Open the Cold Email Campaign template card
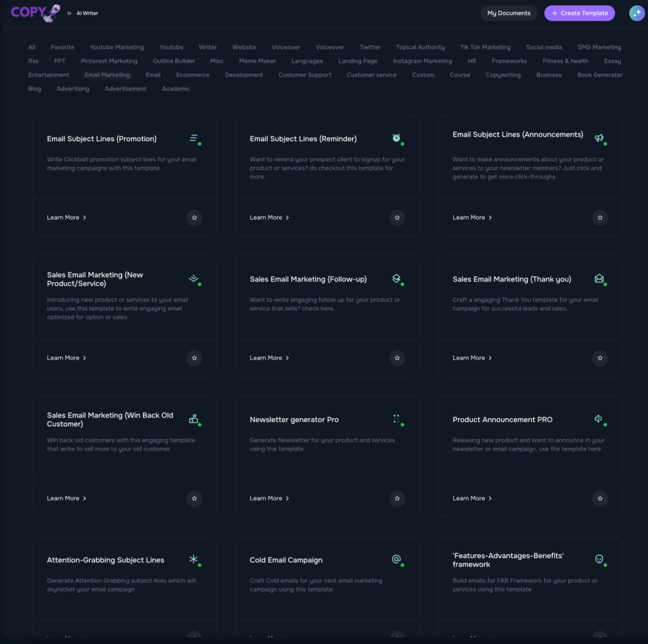 [286, 560]
